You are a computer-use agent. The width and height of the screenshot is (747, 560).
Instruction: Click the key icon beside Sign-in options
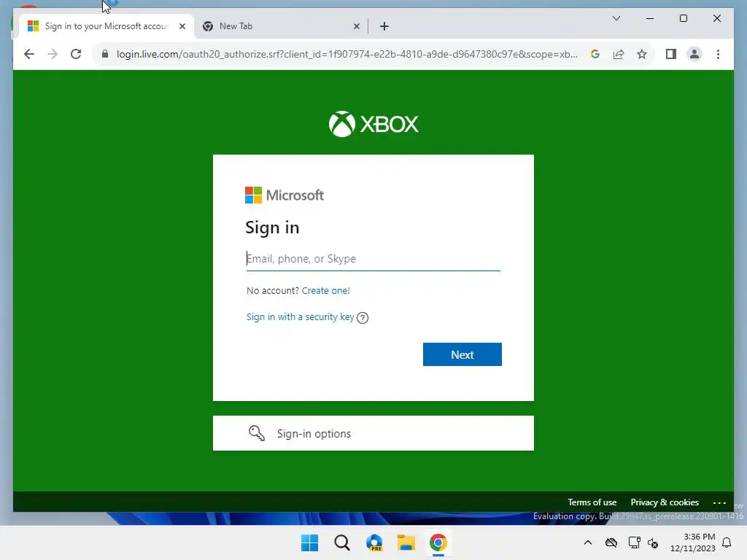coord(257,433)
